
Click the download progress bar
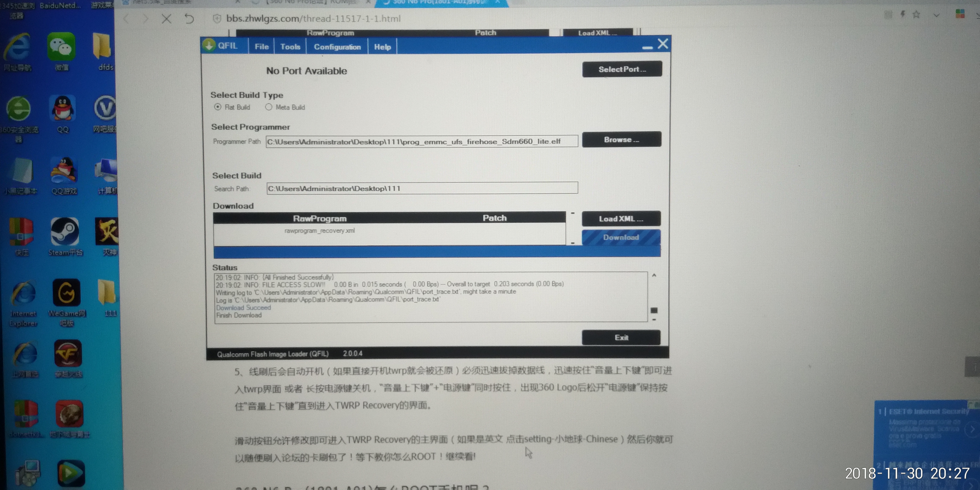pos(437,252)
